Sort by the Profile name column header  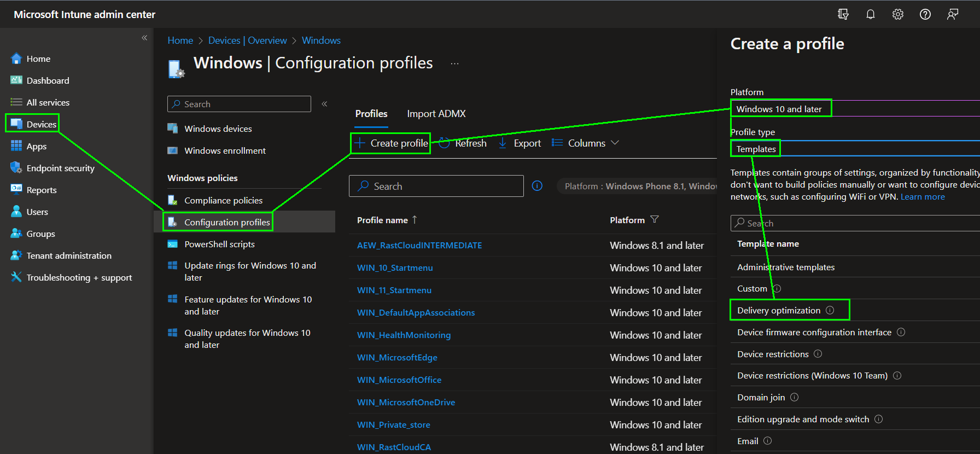click(x=382, y=220)
